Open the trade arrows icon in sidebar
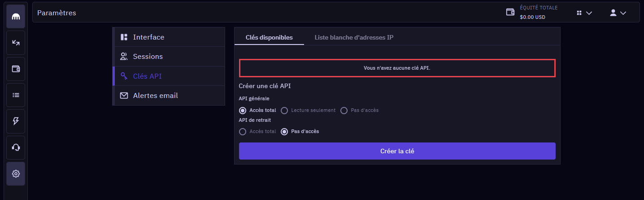This screenshot has width=644, height=200. 16,43
